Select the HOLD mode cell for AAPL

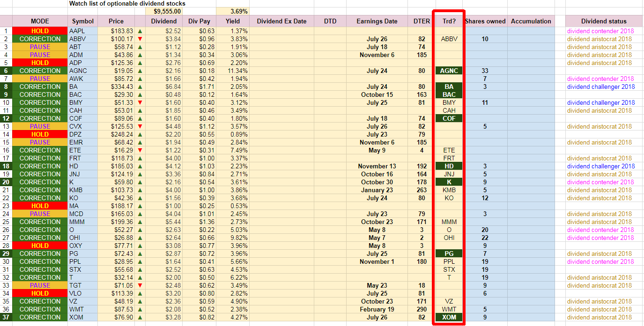coord(40,31)
